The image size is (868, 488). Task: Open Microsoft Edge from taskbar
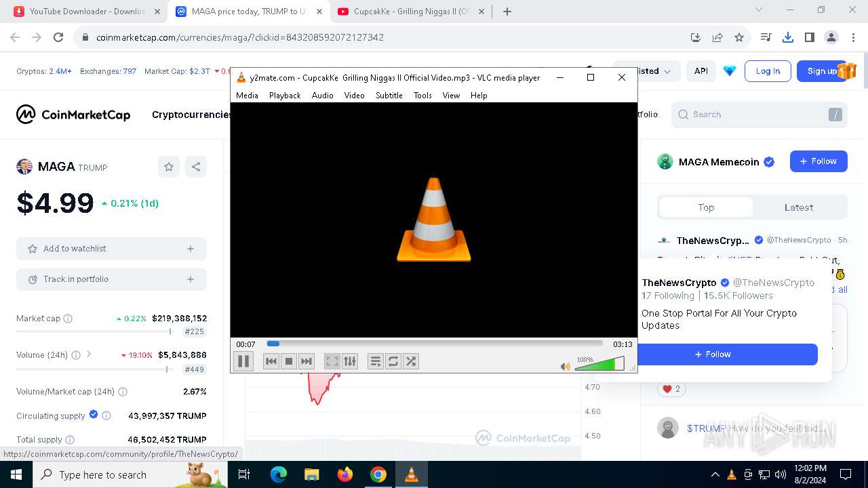click(279, 474)
